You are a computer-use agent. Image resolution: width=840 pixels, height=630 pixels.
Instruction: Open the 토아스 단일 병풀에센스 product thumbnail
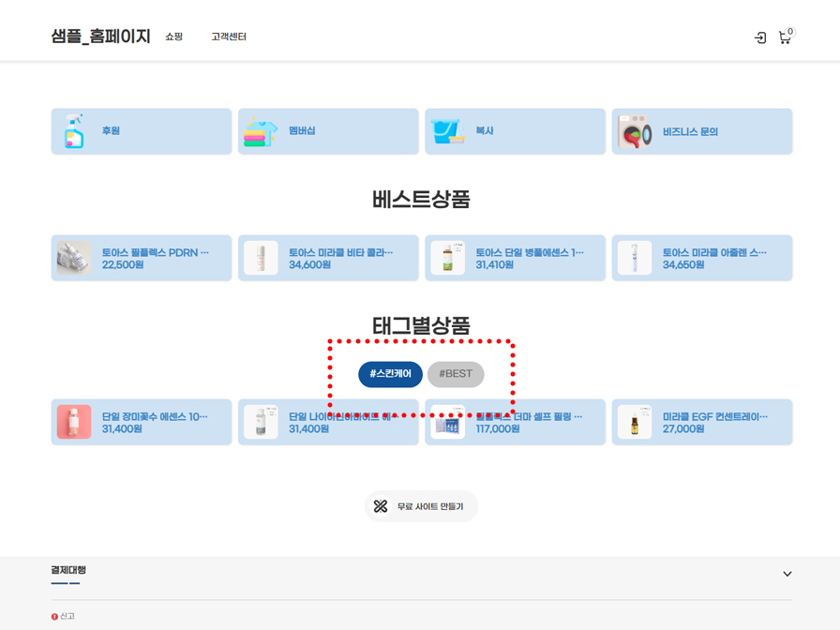pos(447,258)
